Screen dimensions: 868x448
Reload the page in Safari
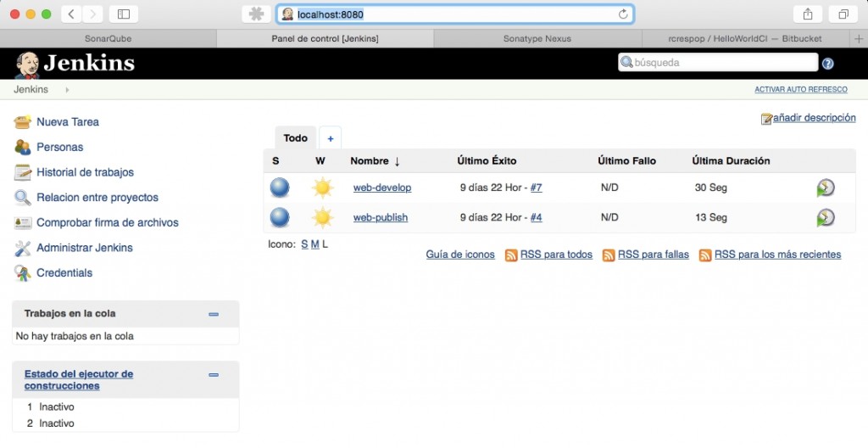(x=623, y=14)
